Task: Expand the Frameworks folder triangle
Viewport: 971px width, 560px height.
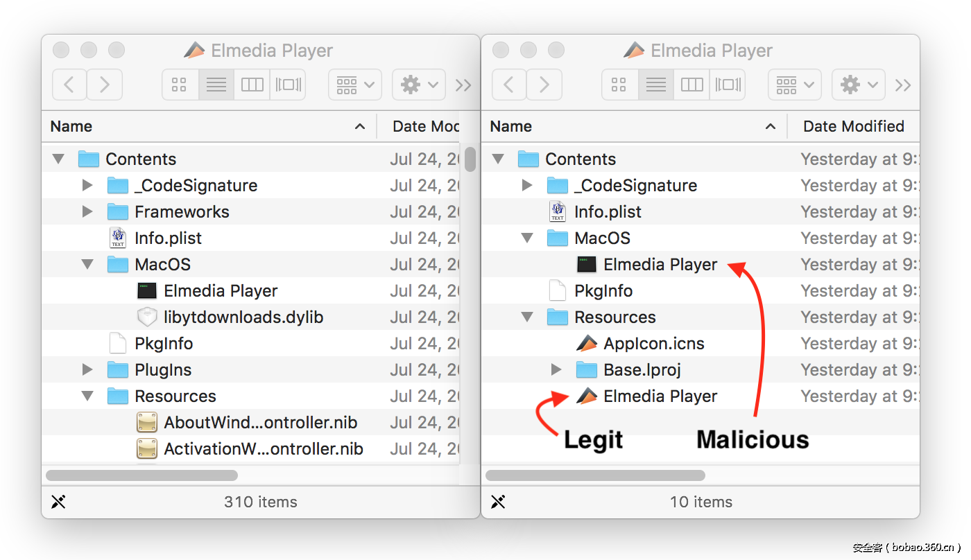Action: click(87, 212)
